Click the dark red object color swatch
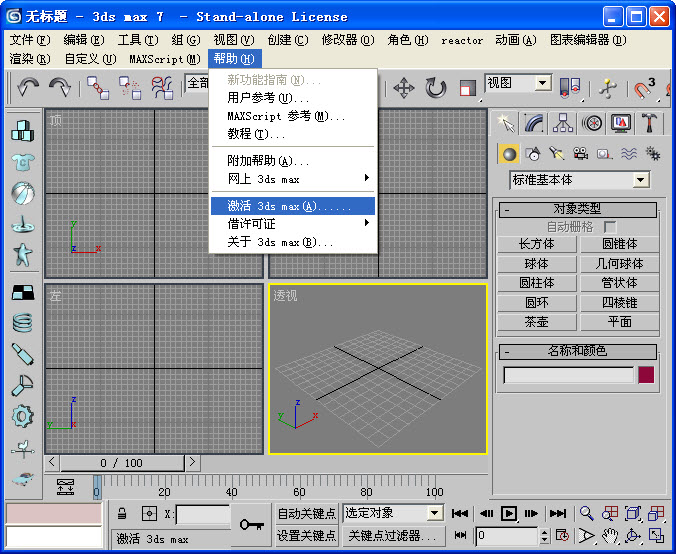This screenshot has width=676, height=554. coord(646,375)
